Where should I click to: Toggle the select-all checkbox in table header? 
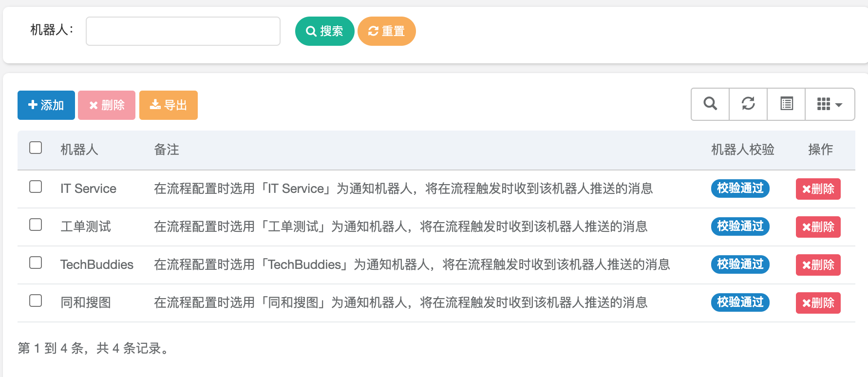click(36, 148)
